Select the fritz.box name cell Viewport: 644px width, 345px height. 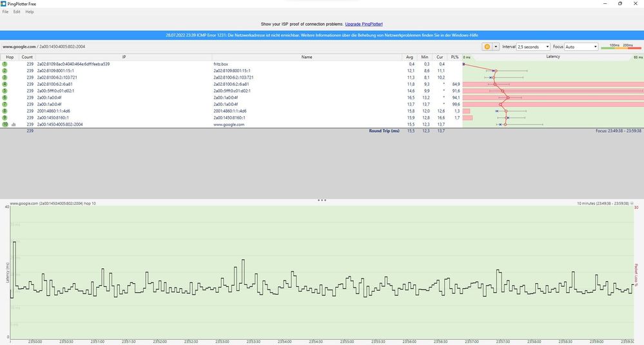(220, 64)
